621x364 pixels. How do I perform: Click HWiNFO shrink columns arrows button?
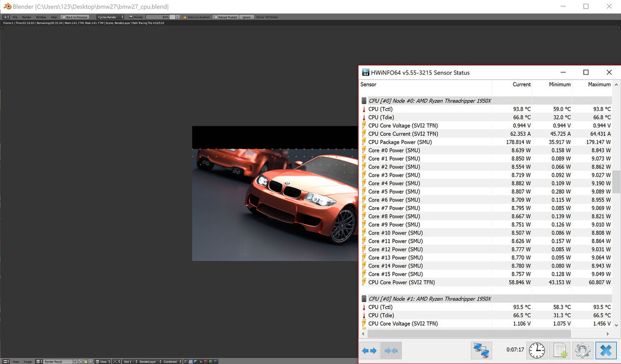pos(391,351)
